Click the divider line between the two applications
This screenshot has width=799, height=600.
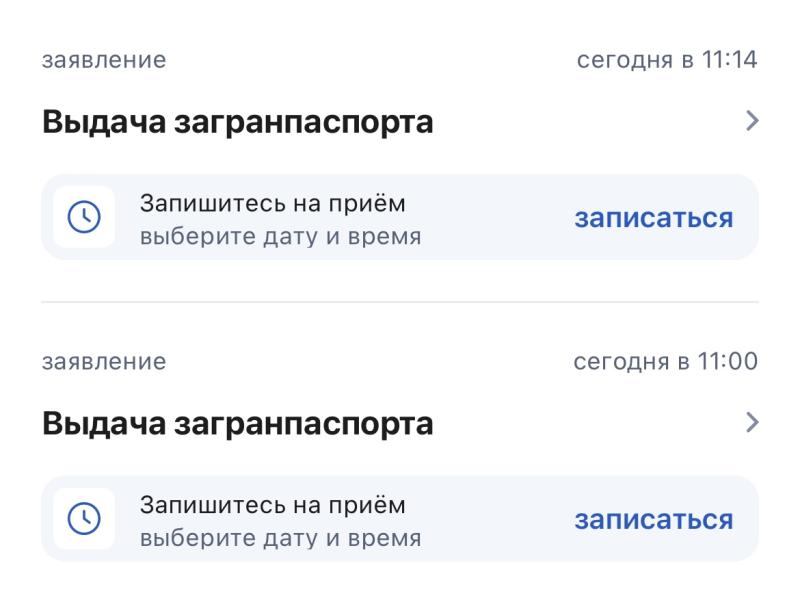point(399,302)
